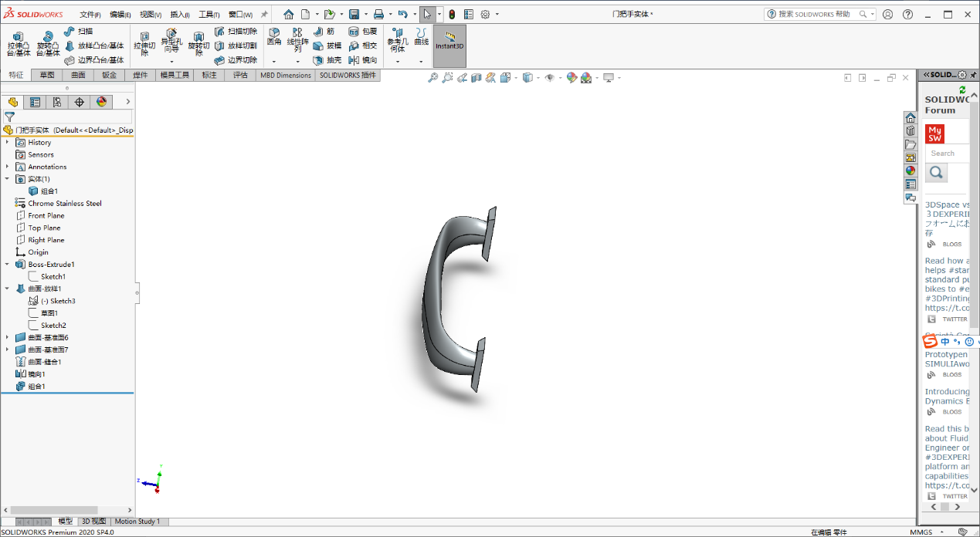Click the MySW red logo in task pane
The image size is (980, 537).
click(935, 133)
